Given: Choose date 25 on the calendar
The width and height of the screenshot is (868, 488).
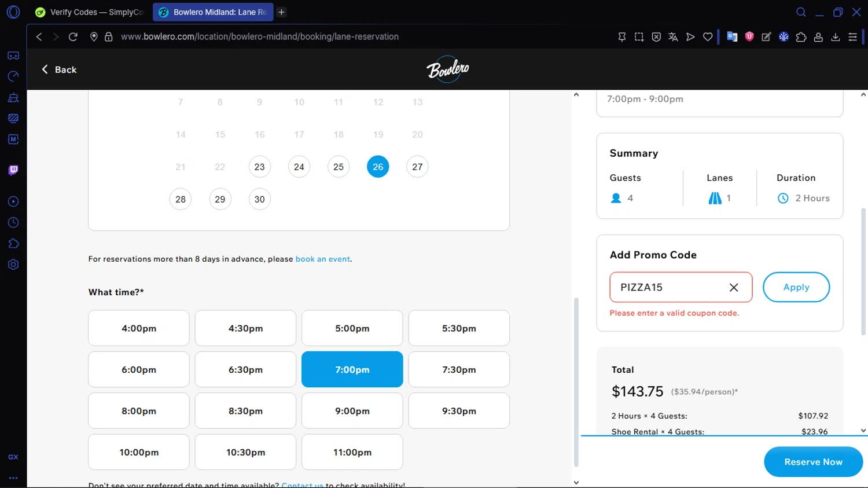Looking at the screenshot, I should pyautogui.click(x=339, y=167).
